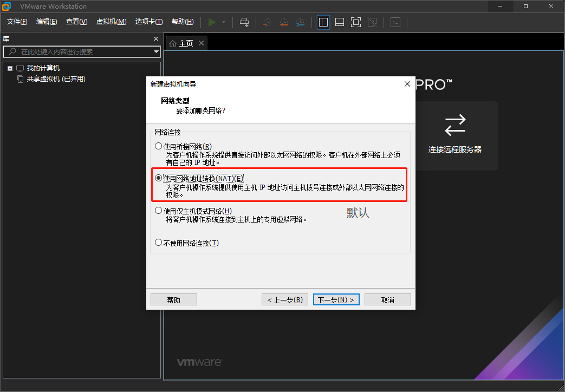
Task: Click the VMware Workstation logo icon
Action: (7, 6)
